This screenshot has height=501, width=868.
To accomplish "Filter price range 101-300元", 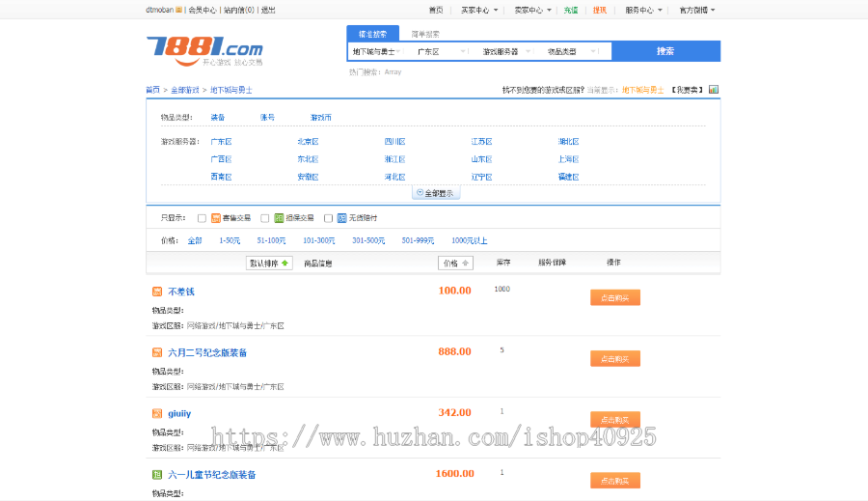I will pyautogui.click(x=318, y=240).
